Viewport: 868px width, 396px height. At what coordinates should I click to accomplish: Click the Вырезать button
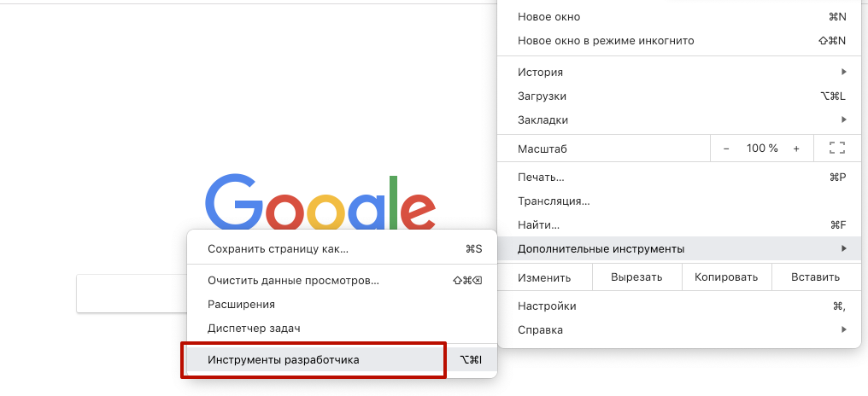click(x=636, y=277)
